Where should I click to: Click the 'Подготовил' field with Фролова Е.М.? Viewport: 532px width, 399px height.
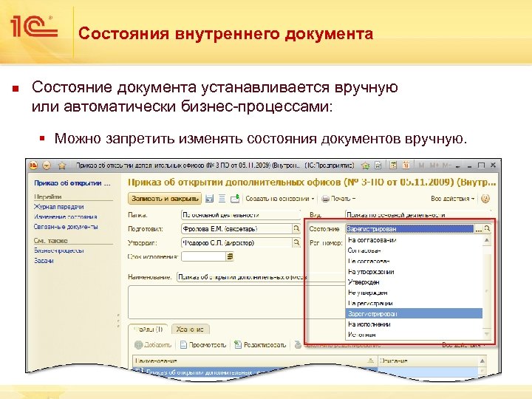[236, 228]
